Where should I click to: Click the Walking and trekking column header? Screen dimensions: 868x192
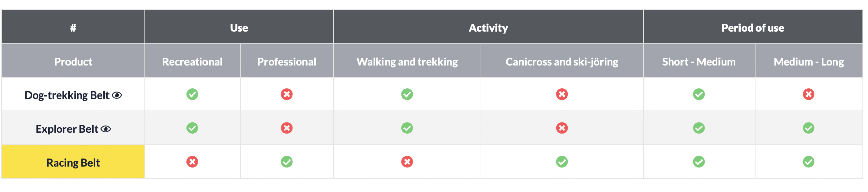407,62
